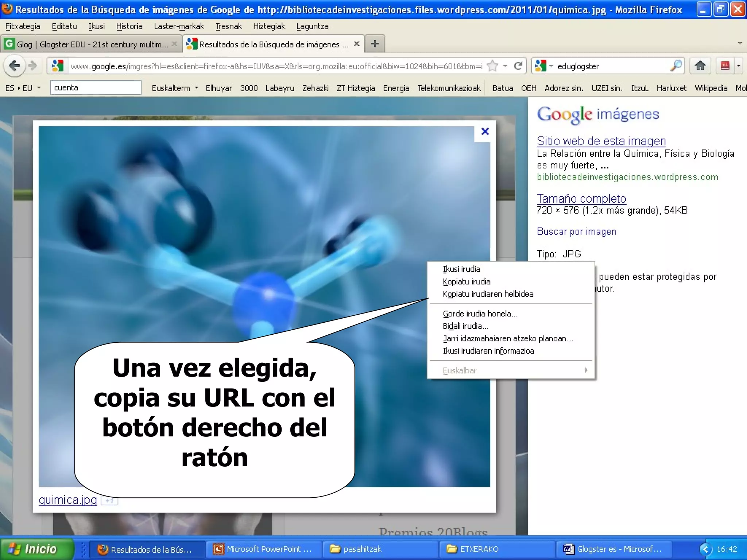Open the Laster-markak menu
The width and height of the screenshot is (747, 560).
pos(179,26)
